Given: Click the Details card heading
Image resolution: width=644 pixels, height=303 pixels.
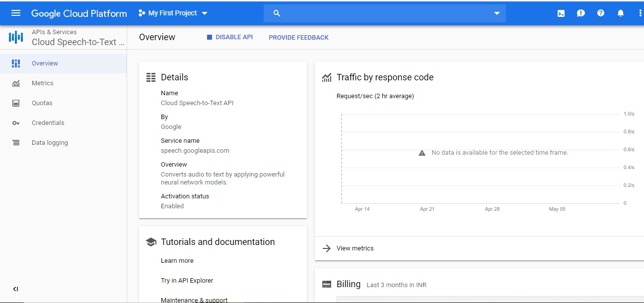Looking at the screenshot, I should click(x=174, y=77).
